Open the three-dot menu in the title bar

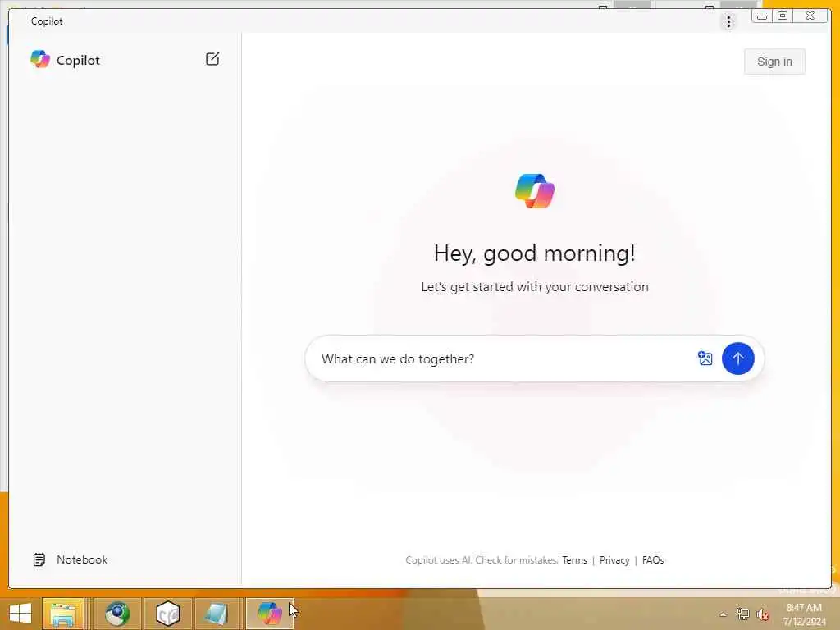pos(728,21)
